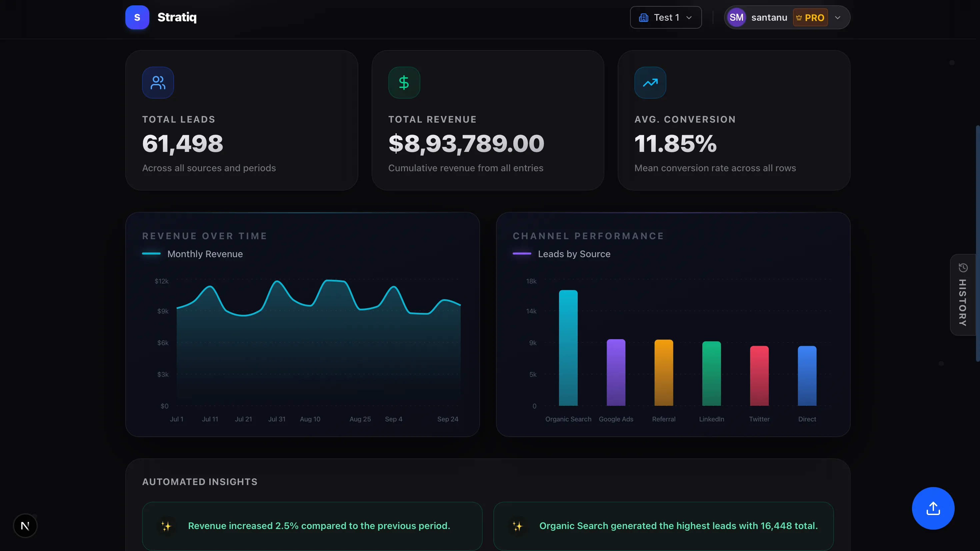
Task: Click the SM user avatar
Action: (x=737, y=18)
